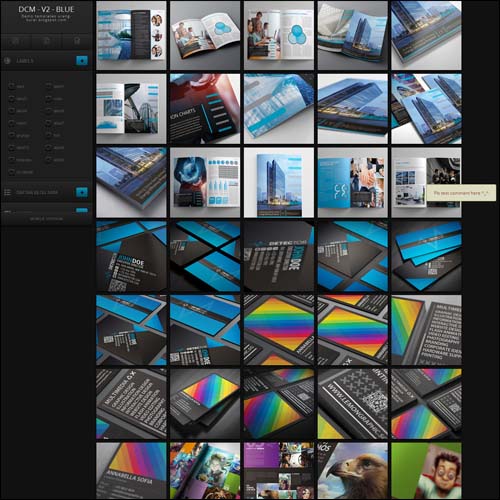
Task: Open the WWW.LEMONGRAPHIC QR code card thumbnail
Action: (x=353, y=404)
